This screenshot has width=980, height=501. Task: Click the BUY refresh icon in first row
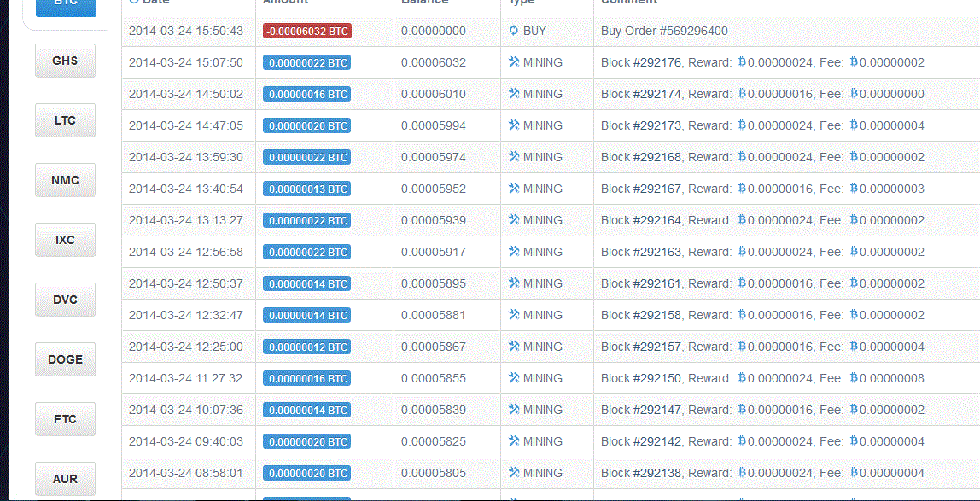(514, 31)
